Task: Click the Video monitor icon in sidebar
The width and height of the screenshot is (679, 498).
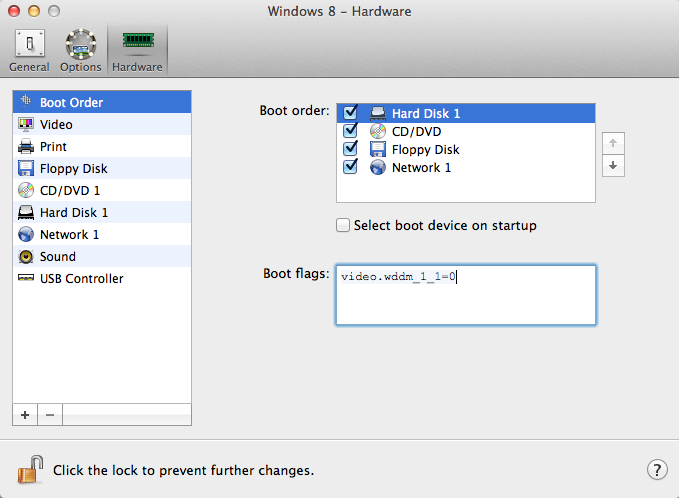Action: [26, 124]
